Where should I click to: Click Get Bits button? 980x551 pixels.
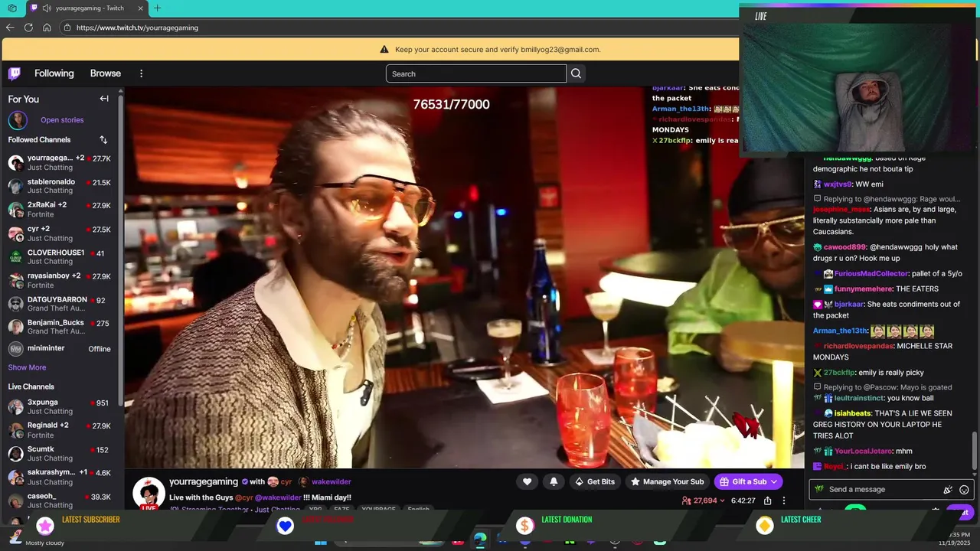coord(595,481)
